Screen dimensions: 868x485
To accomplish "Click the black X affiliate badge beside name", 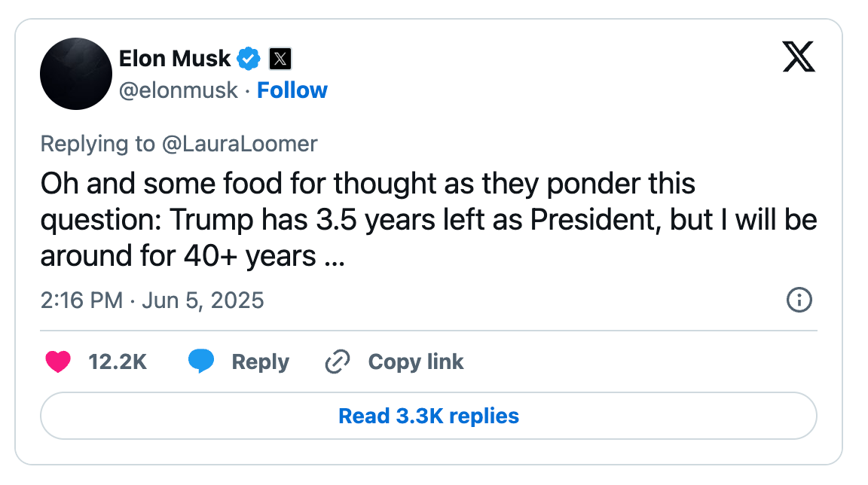I will click(x=280, y=59).
